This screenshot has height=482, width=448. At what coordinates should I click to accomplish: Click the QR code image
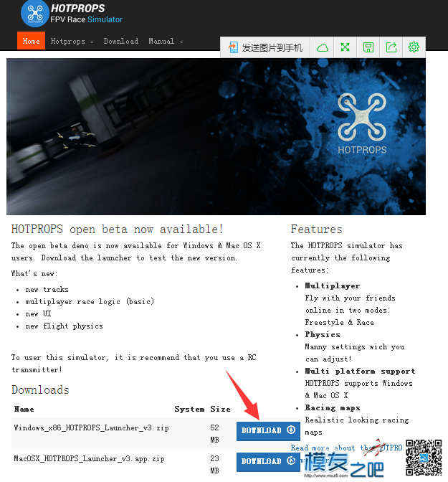[424, 458]
